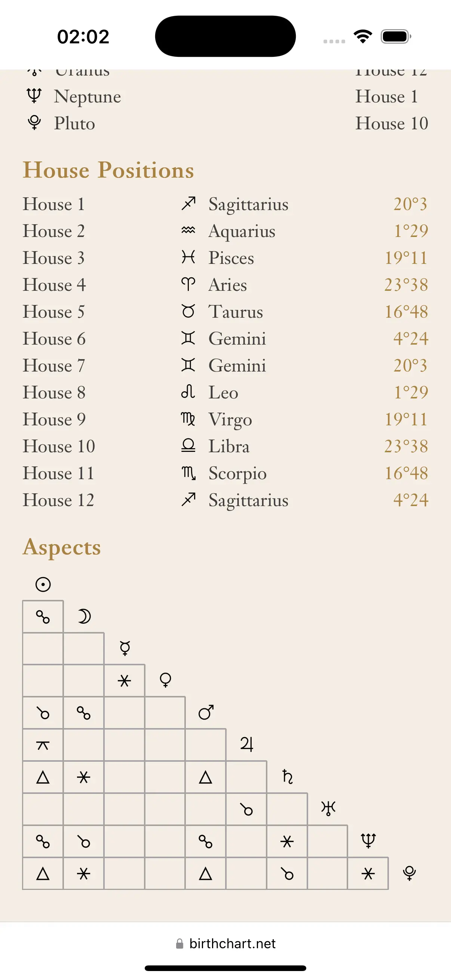451x980 pixels.
Task: Click the Mercury glyph in the aspects grid
Action: click(x=125, y=647)
